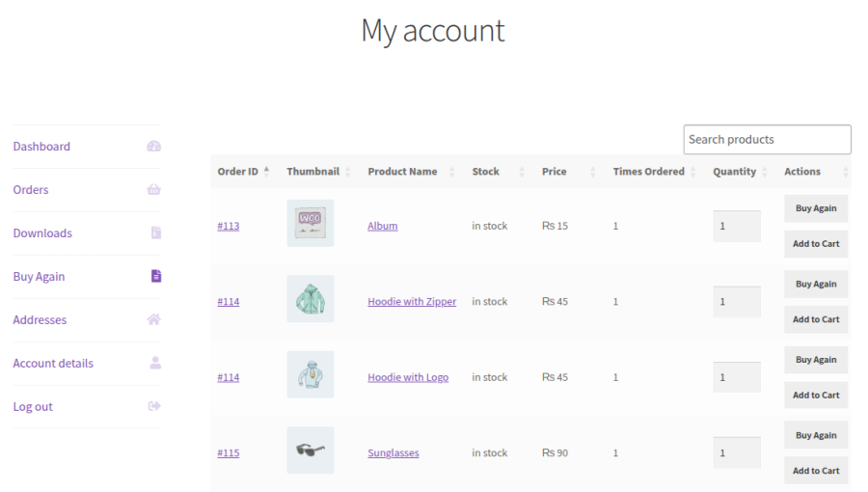Screen dimensions: 868x492
Task: Click the Account details user icon
Action: (x=154, y=364)
